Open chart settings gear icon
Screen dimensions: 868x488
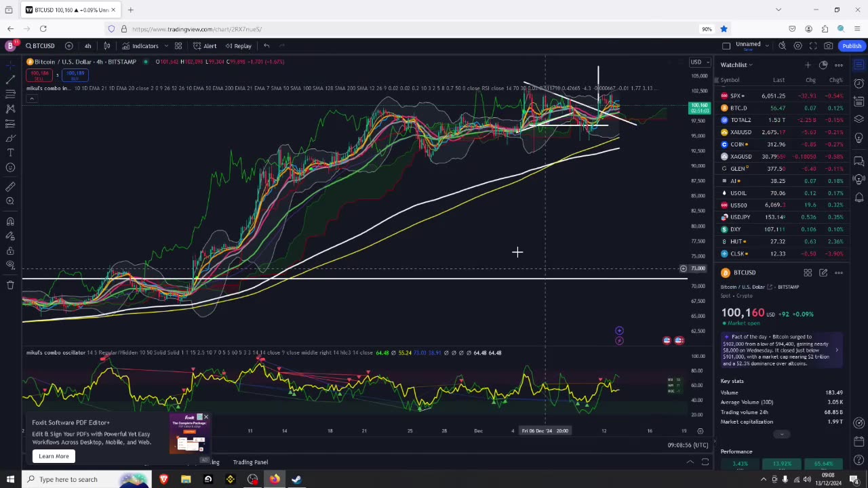pyautogui.click(x=797, y=46)
